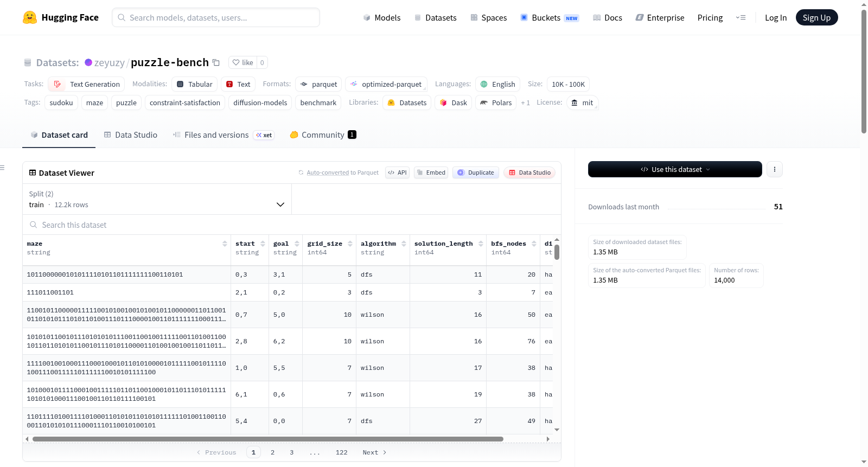Click the Sign Up button

pos(816,17)
